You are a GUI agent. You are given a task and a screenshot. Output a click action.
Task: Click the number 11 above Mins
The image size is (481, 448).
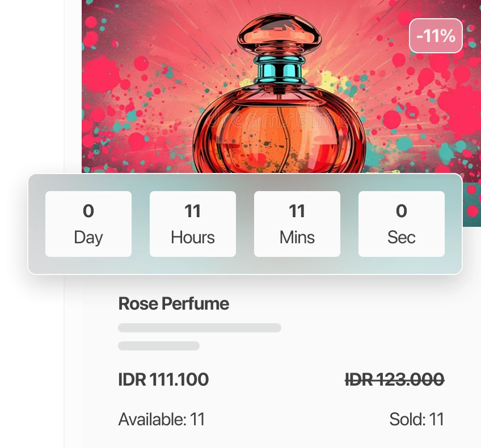pyautogui.click(x=297, y=211)
